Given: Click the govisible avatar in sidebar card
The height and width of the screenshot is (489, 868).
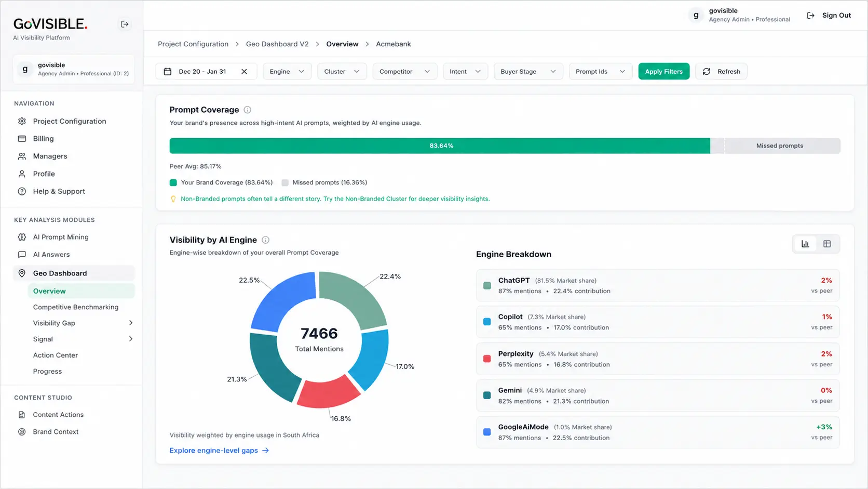Looking at the screenshot, I should pos(25,69).
